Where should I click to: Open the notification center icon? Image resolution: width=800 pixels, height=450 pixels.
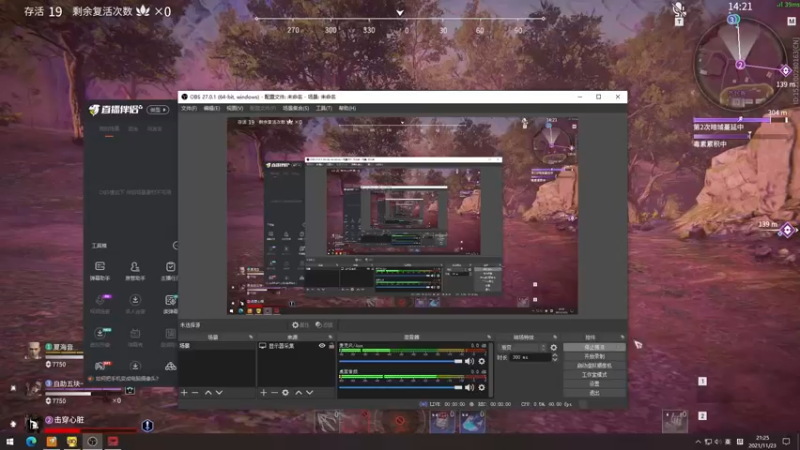[786, 441]
